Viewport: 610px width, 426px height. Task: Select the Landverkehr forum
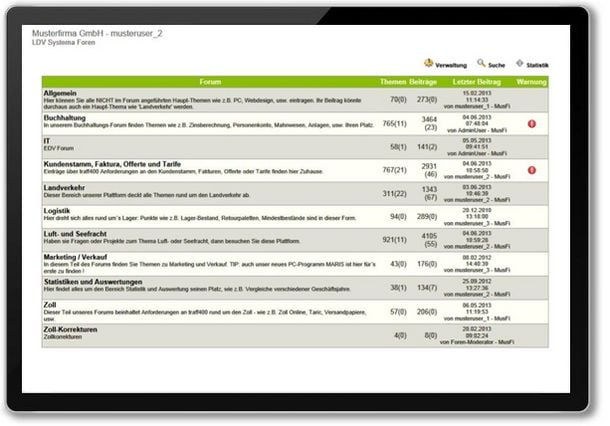pyautogui.click(x=66, y=187)
